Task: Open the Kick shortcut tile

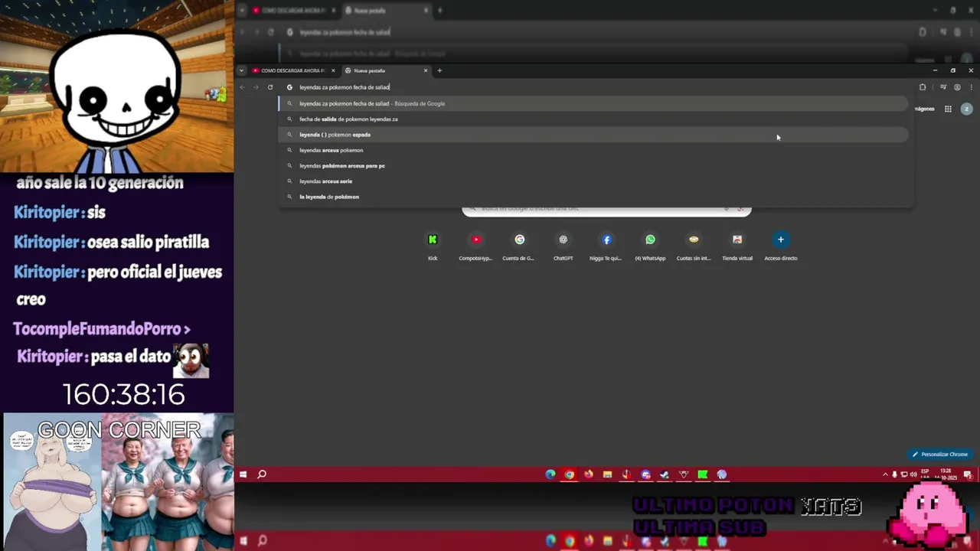Action: (433, 246)
